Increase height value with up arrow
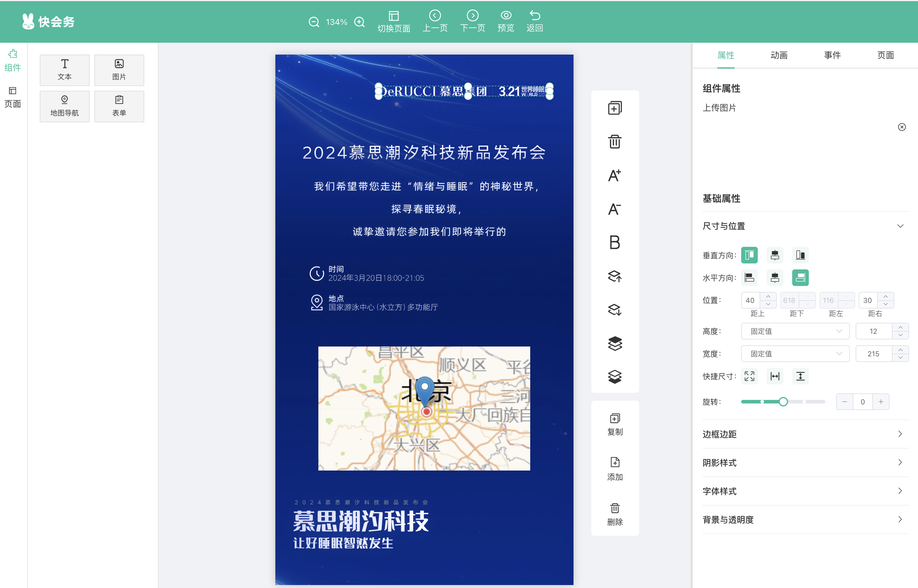Image resolution: width=918 pixels, height=588 pixels. click(x=900, y=328)
